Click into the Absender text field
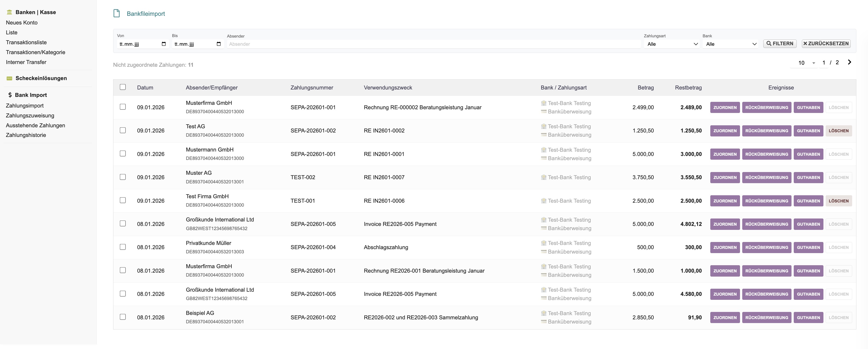The image size is (868, 349). click(433, 44)
